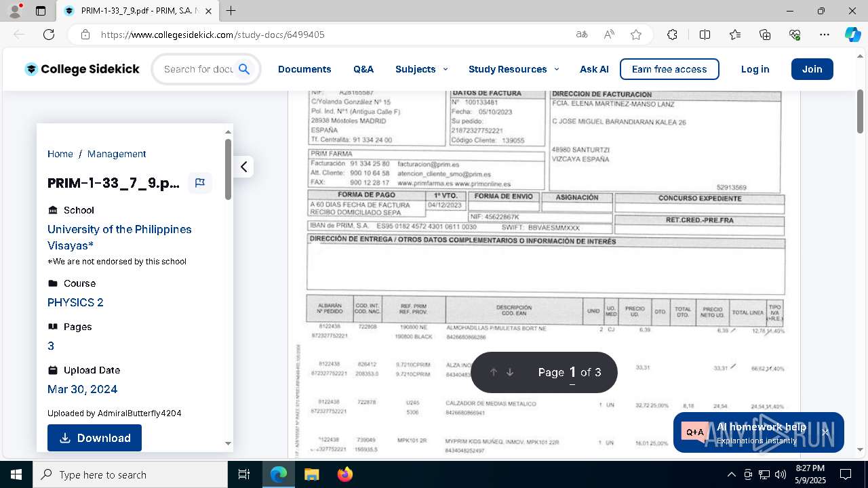Click the Earn free access button
This screenshot has width=868, height=488.
669,69
